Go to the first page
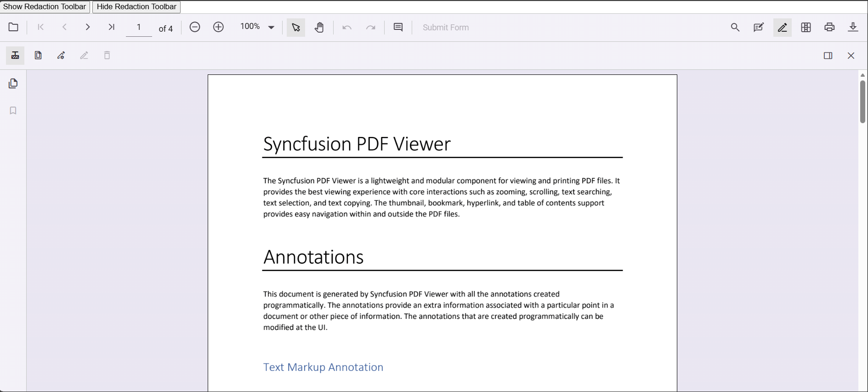This screenshot has height=392, width=868. point(41,27)
